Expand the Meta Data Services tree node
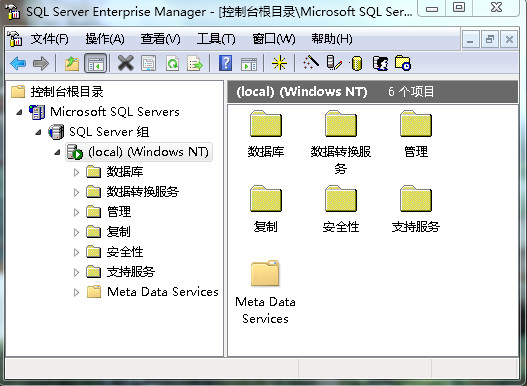 pos(76,293)
